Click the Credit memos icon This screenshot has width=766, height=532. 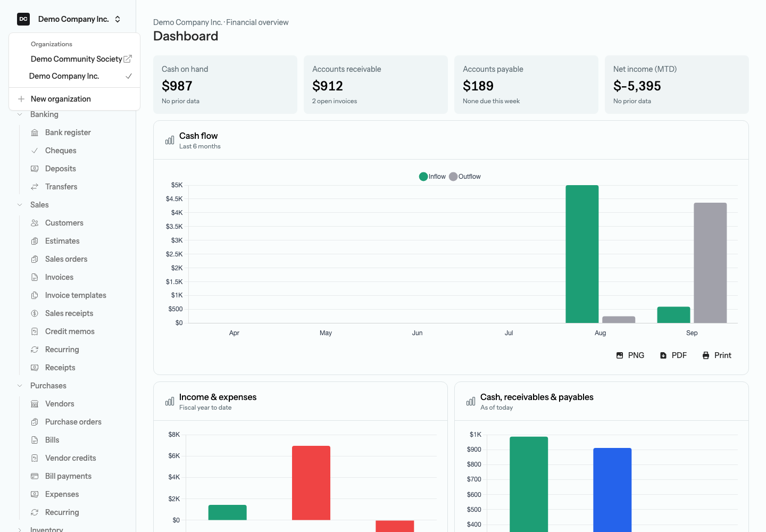(35, 331)
